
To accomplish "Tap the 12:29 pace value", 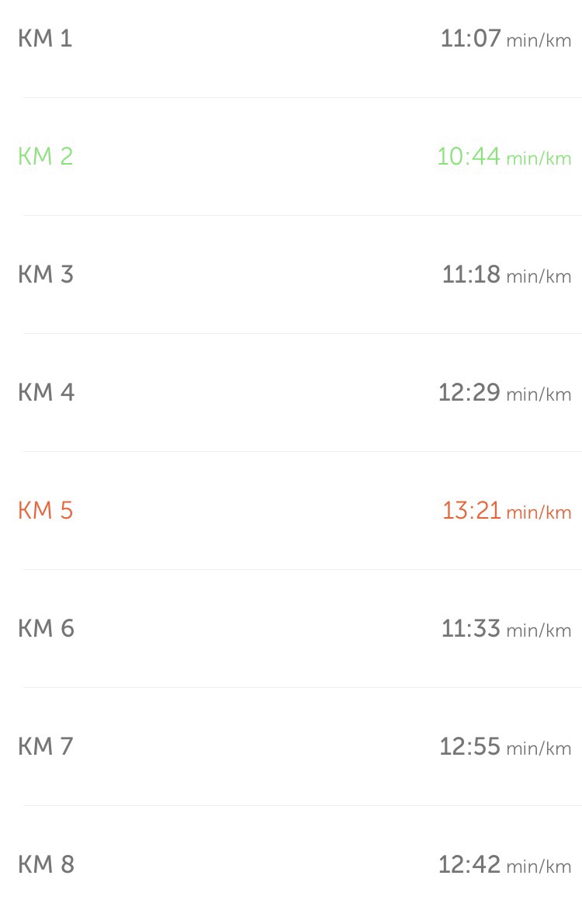I will tap(469, 393).
